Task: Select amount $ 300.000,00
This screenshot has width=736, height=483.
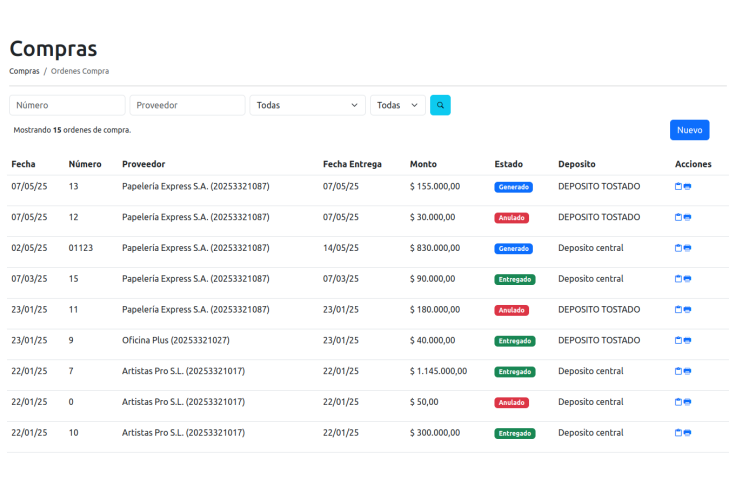Action: click(x=435, y=433)
